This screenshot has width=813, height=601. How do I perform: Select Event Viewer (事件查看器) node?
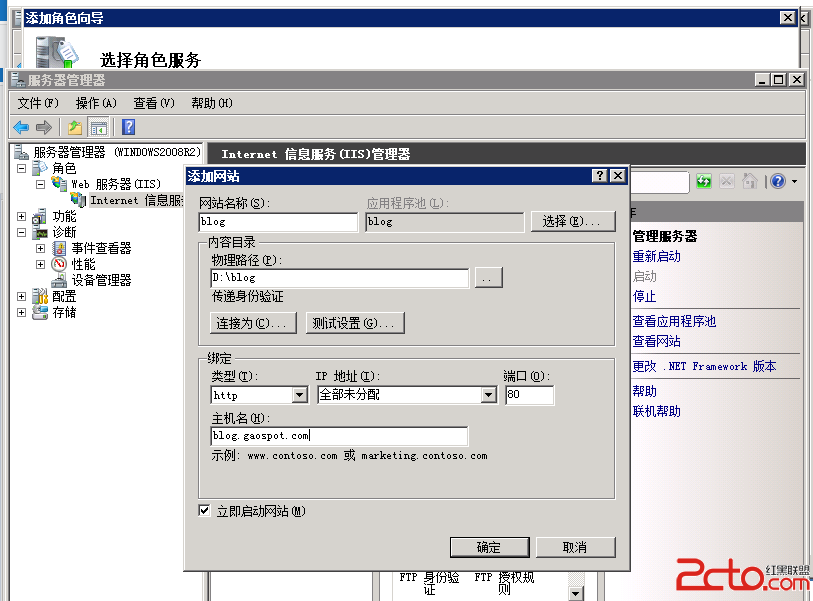(101, 248)
